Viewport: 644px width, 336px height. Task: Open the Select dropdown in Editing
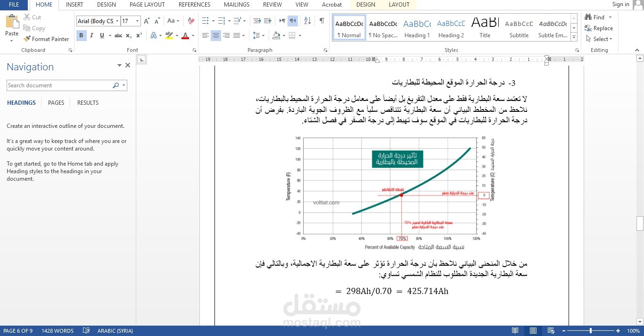(x=599, y=39)
